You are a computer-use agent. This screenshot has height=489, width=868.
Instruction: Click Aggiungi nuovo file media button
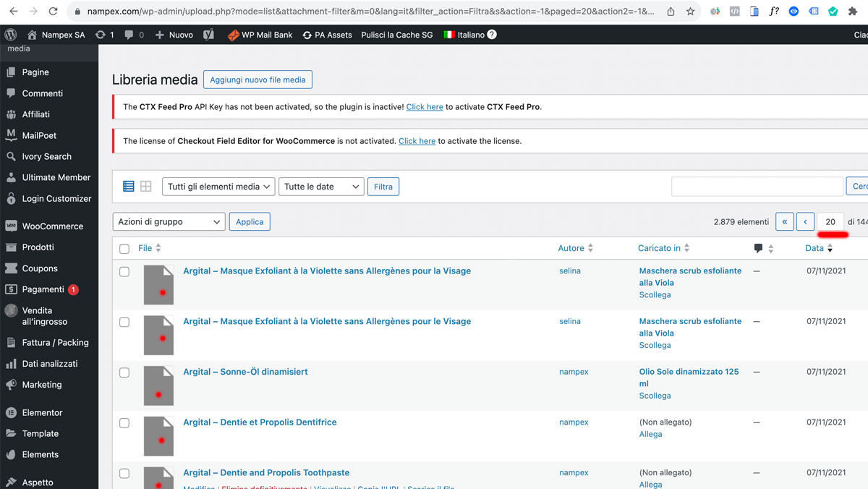(258, 80)
